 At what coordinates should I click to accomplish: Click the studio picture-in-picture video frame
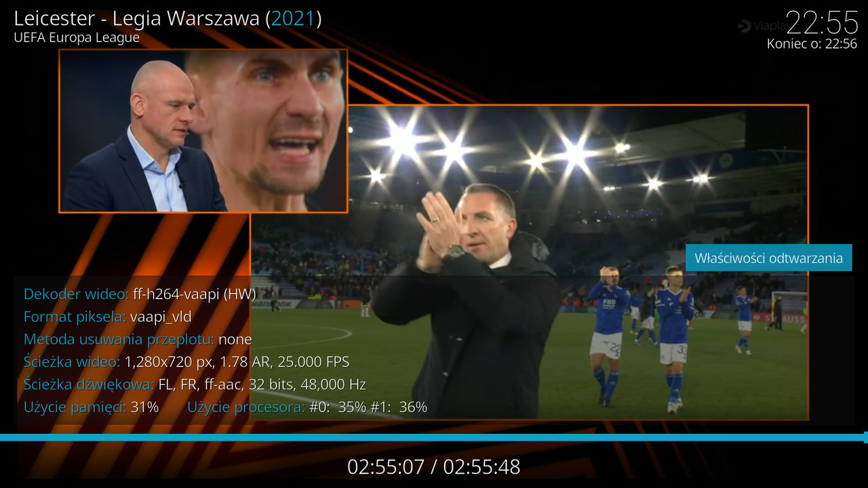[x=203, y=131]
